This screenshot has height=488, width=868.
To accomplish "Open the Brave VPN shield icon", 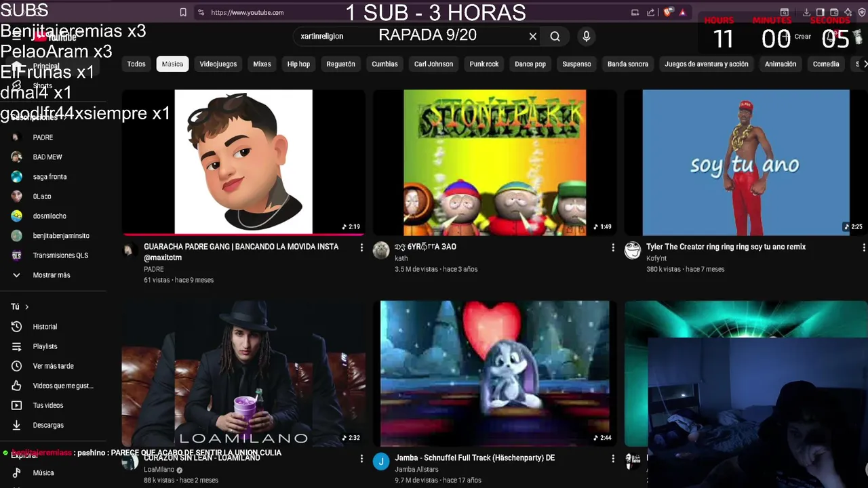I will [862, 12].
